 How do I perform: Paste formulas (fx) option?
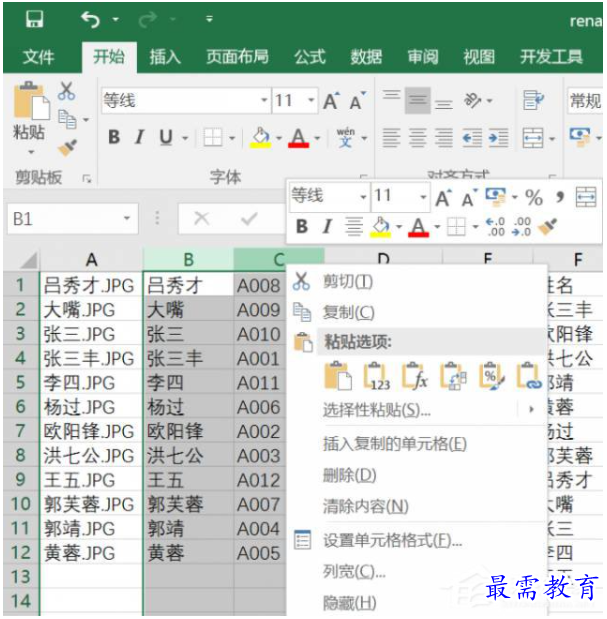tap(414, 376)
